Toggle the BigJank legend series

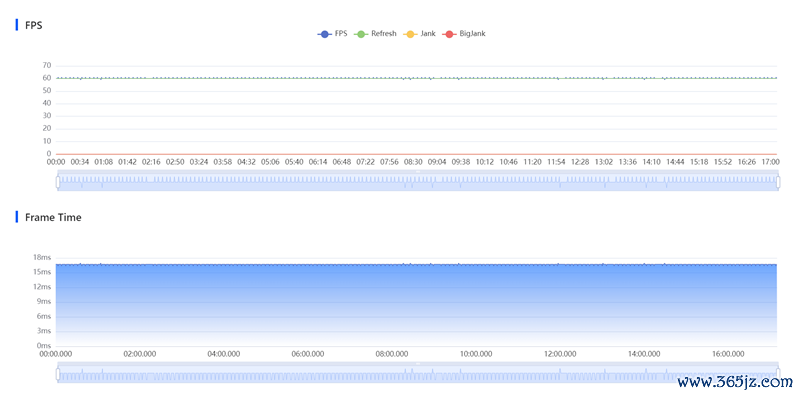[x=464, y=34]
